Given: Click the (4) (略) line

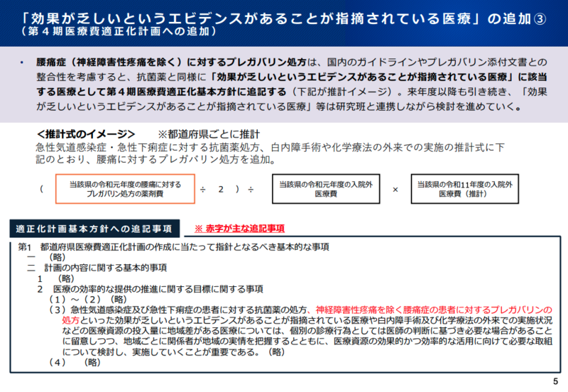Looking at the screenshot, I should 75,362.
